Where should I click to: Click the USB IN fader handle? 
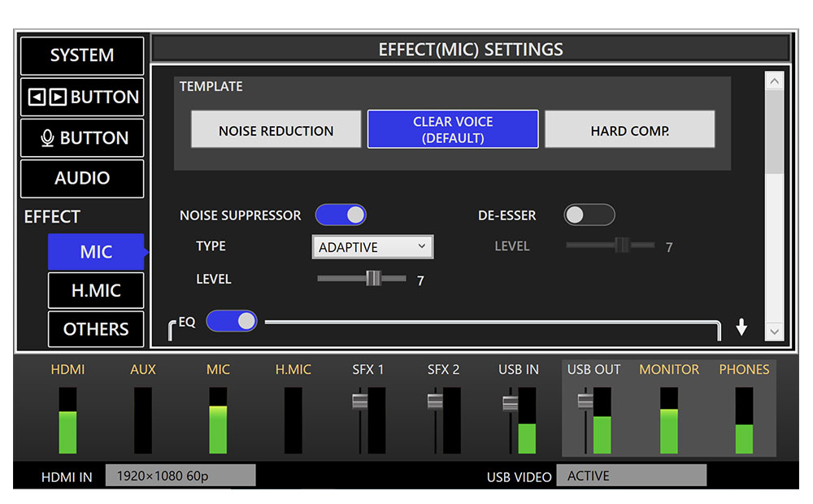pos(510,403)
